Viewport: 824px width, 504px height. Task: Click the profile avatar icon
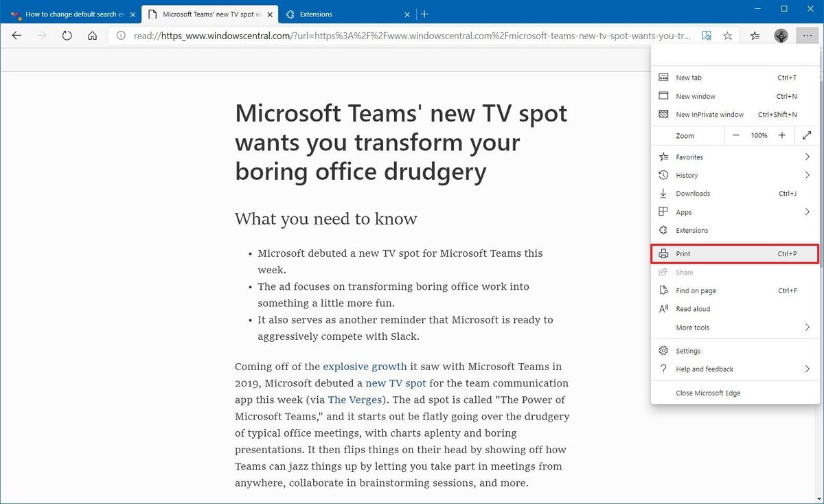tap(781, 35)
